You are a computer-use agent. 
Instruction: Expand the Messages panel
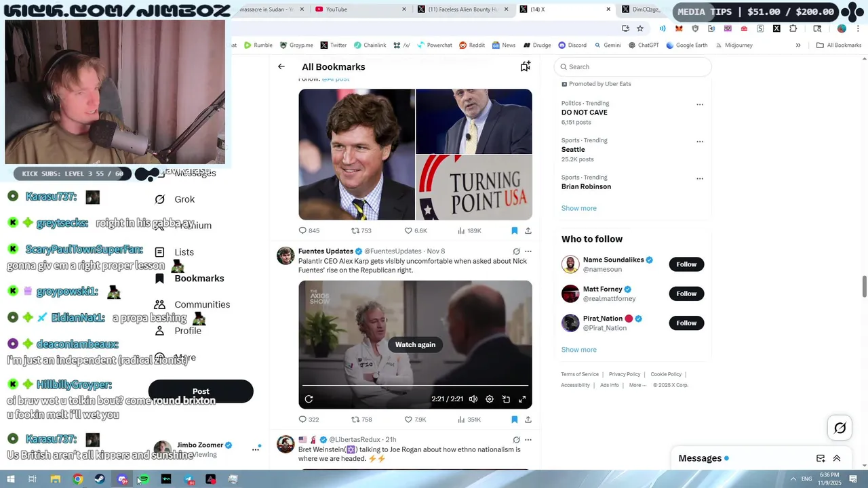837,458
